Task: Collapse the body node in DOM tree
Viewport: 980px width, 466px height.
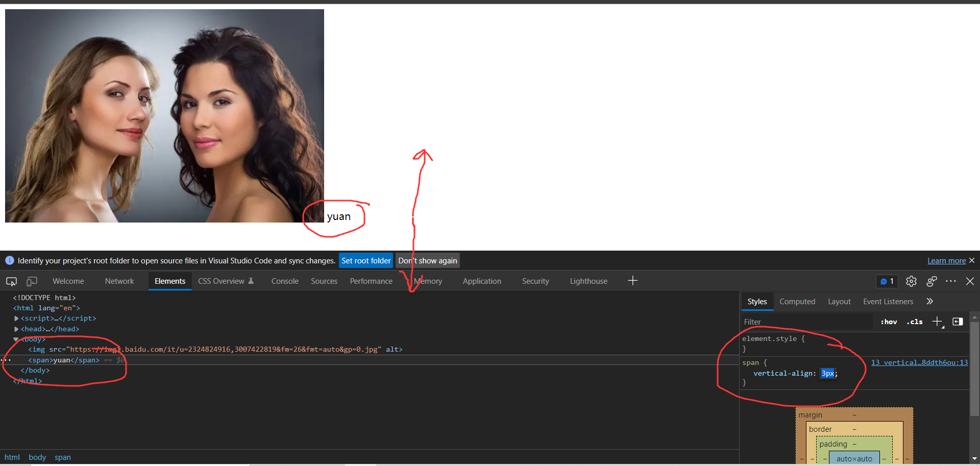Action: coord(16,339)
